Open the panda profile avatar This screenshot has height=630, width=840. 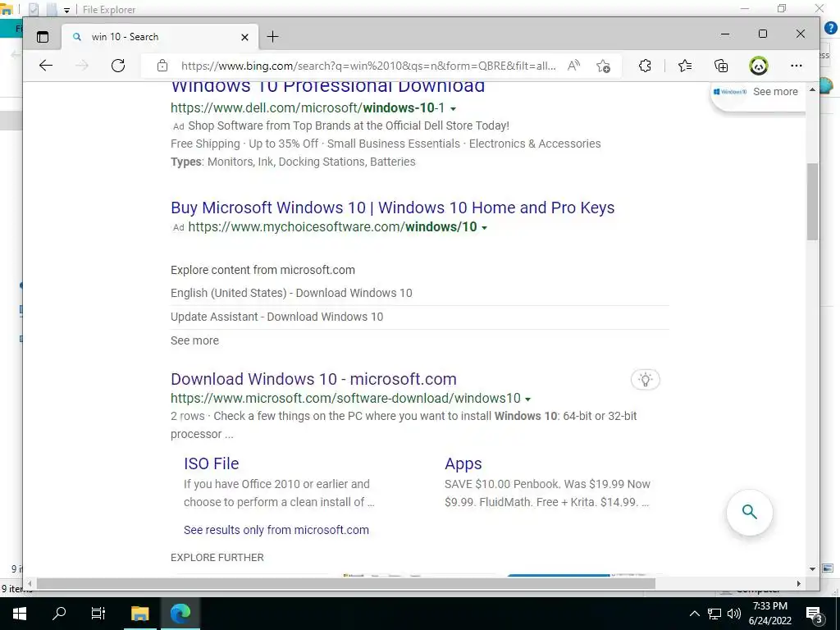759,66
